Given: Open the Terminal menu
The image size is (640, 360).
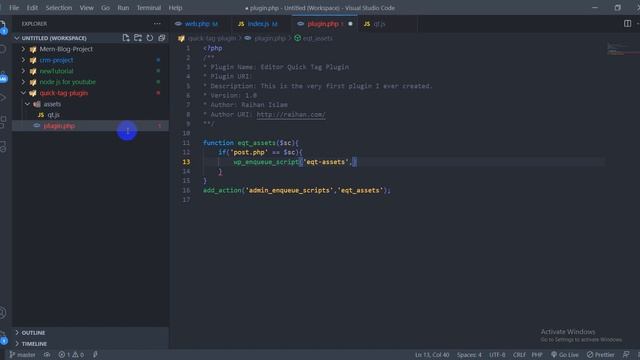Looking at the screenshot, I should 149,8.
